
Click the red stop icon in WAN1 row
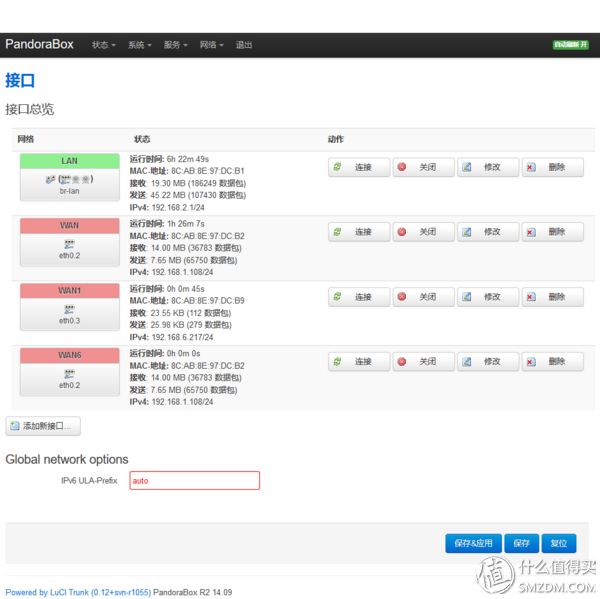(402, 297)
